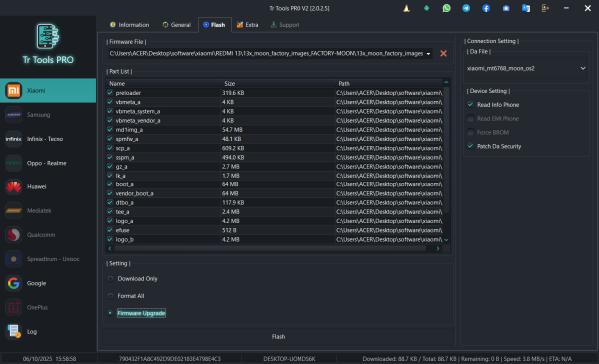Switch to Information tab

[x=129, y=25]
